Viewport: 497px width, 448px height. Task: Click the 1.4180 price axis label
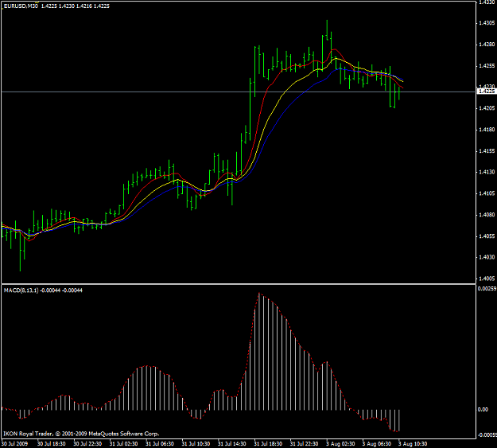[487, 130]
